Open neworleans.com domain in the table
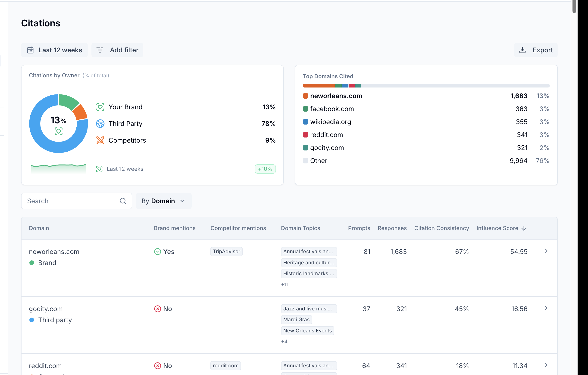588x375 pixels. (54, 251)
